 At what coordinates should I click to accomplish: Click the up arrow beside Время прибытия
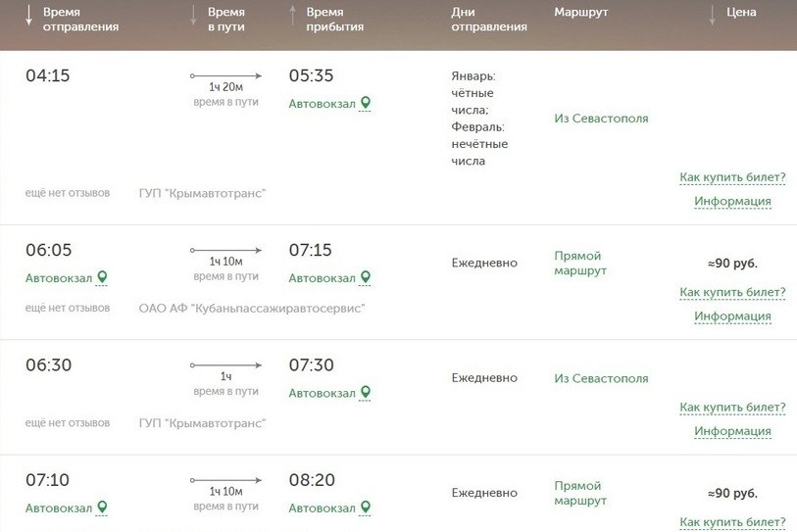[x=292, y=15]
